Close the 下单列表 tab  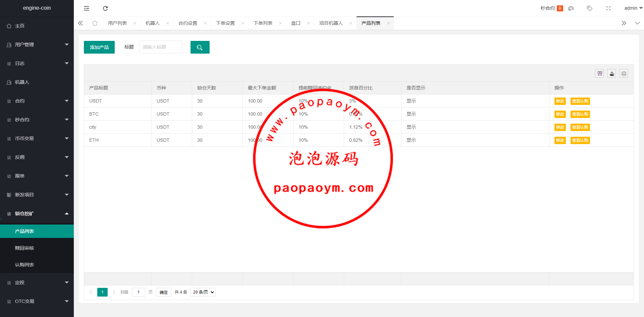pos(280,23)
